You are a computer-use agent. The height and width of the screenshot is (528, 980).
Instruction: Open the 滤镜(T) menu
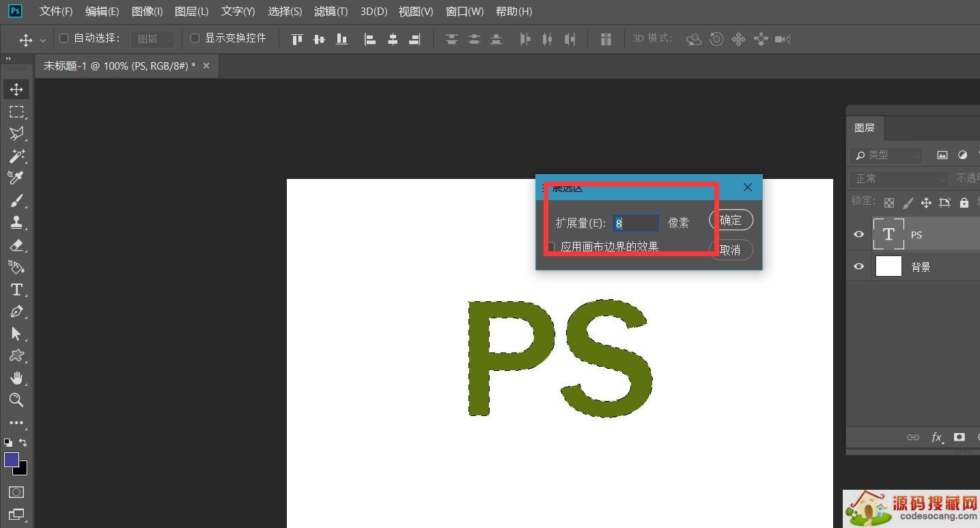(331, 12)
